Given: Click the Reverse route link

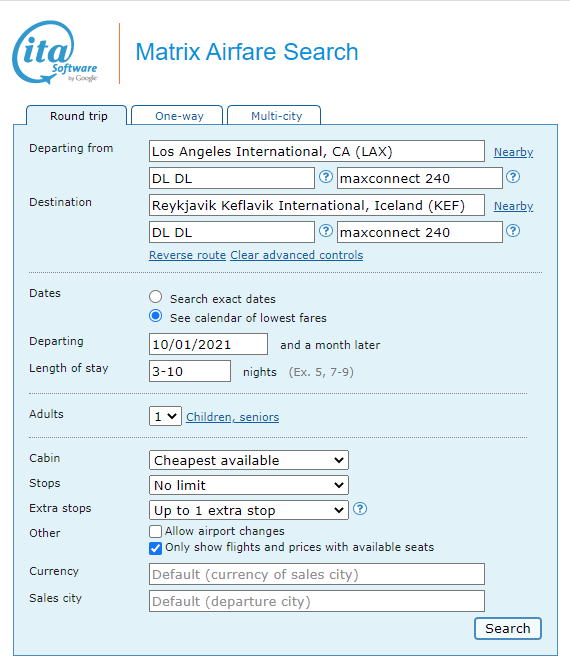Looking at the screenshot, I should point(187,255).
